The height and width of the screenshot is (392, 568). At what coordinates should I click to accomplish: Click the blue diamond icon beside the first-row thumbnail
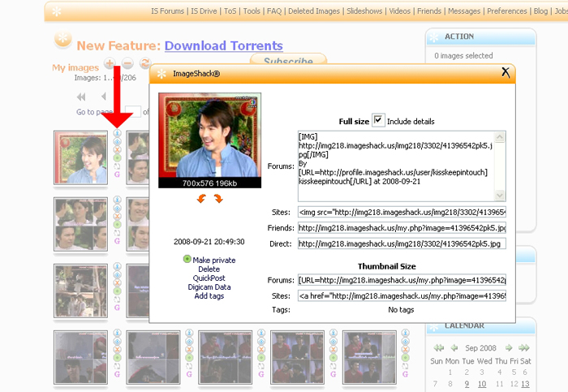coord(117,142)
